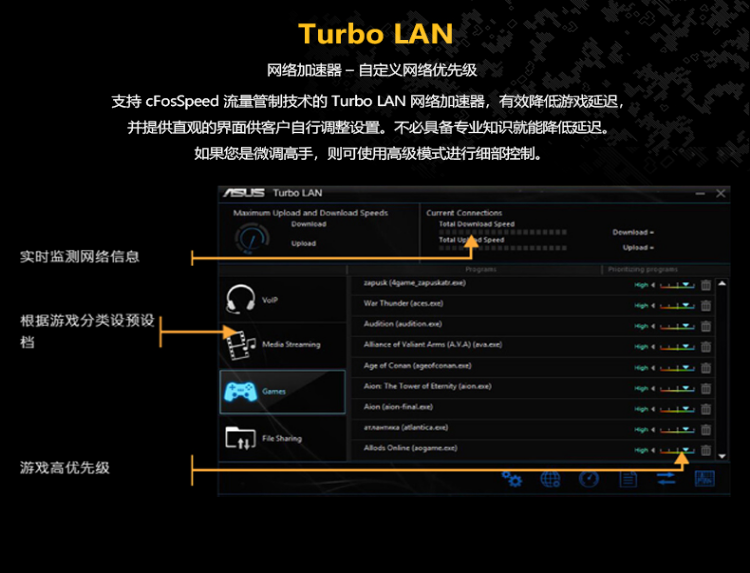Click the left arrow next to High for zapusk row

(x=653, y=285)
